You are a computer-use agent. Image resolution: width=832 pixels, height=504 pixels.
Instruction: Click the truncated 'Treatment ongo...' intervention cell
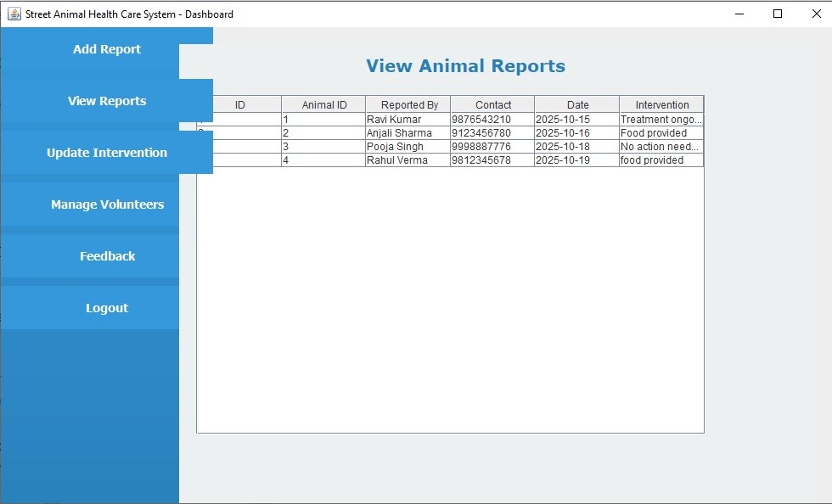[661, 119]
